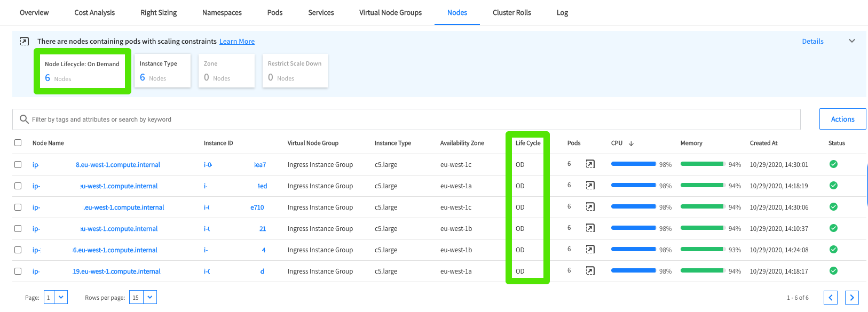Select checkbox for node ending 19.eu-west-1.compute.internal

[x=18, y=271]
